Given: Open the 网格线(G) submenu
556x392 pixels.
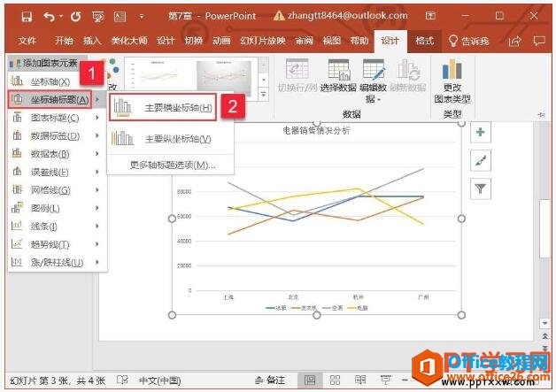Looking at the screenshot, I should tap(57, 190).
